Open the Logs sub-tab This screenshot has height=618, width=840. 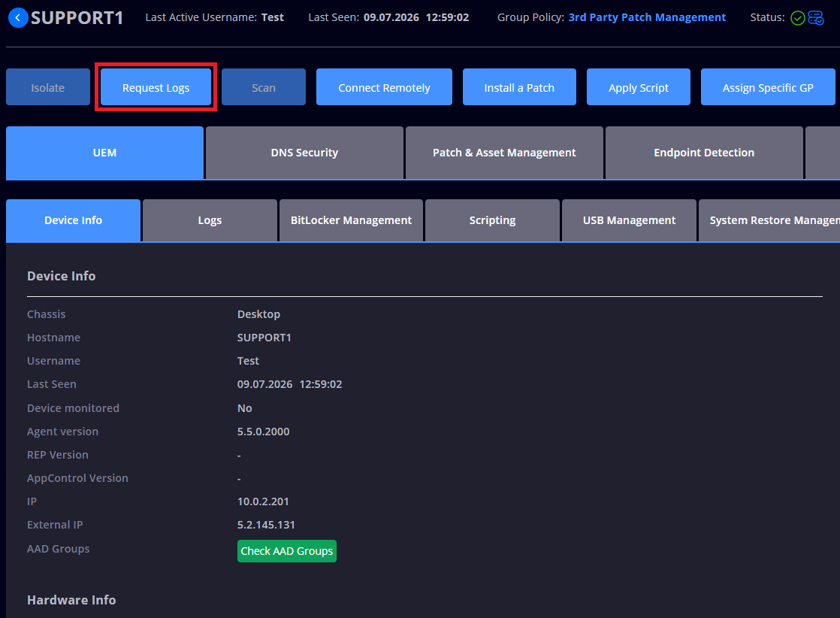[210, 220]
